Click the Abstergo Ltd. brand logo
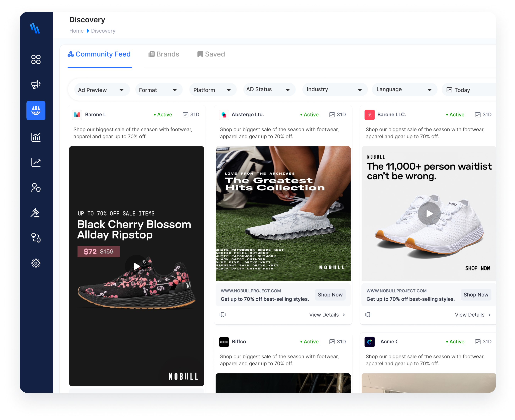 pos(224,115)
